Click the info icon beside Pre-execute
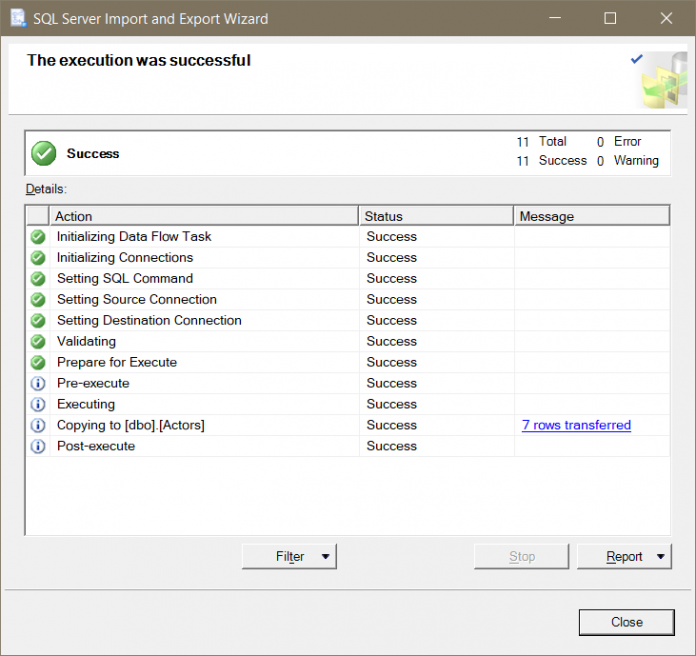The image size is (696, 656). pos(38,384)
